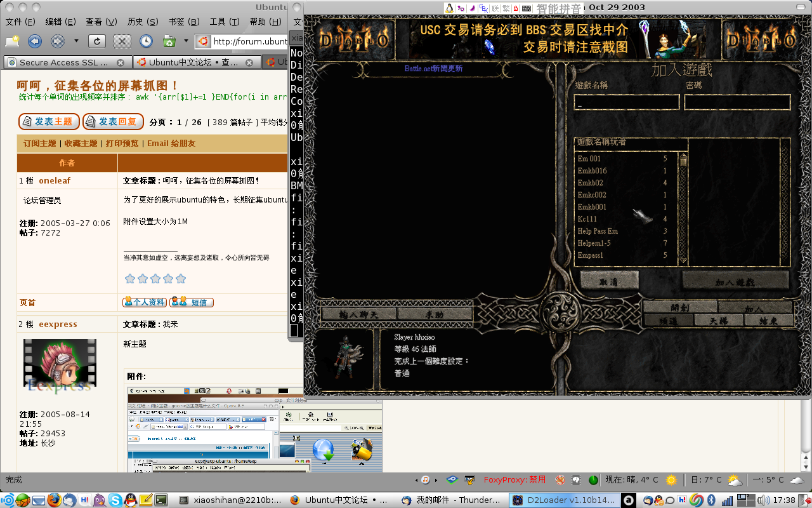Open the eexpress author profile link
This screenshot has height=508, width=812.
[x=58, y=324]
